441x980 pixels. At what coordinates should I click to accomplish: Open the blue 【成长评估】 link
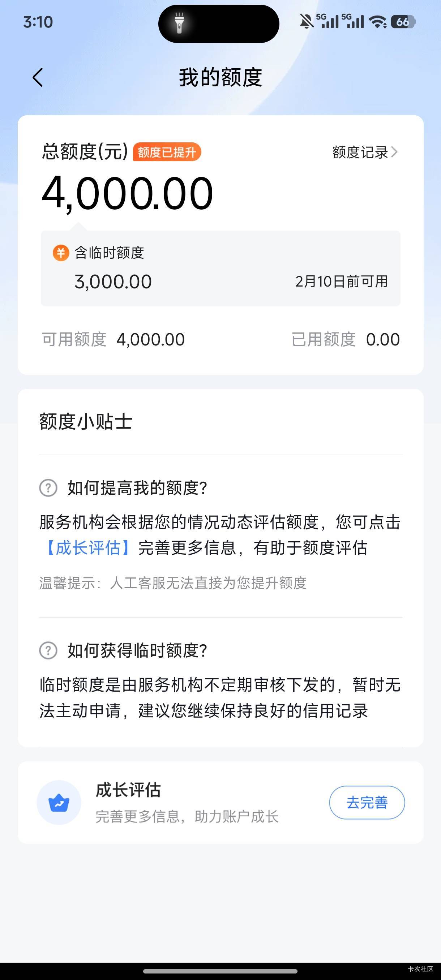click(x=88, y=548)
